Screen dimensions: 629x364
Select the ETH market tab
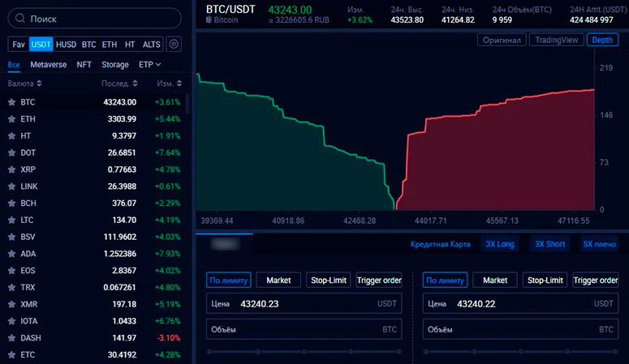[x=110, y=44]
